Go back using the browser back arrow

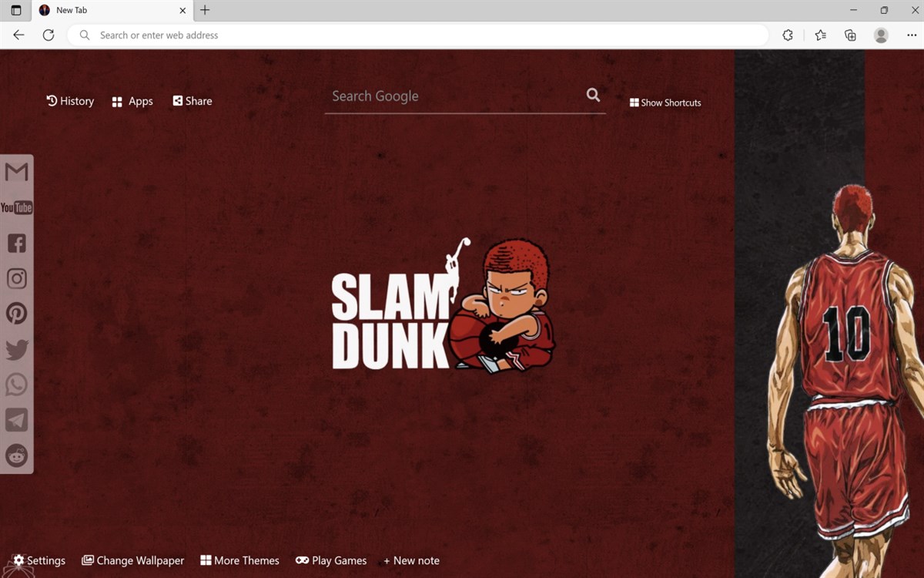point(18,35)
